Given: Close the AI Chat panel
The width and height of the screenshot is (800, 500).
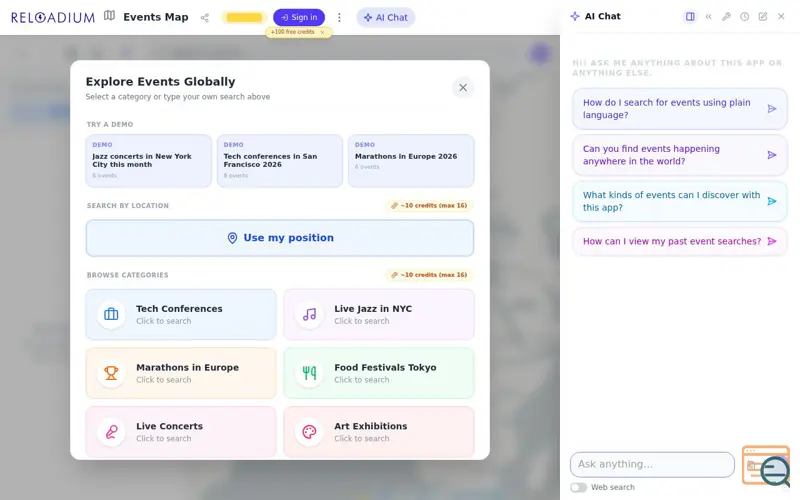Looking at the screenshot, I should pos(781,16).
